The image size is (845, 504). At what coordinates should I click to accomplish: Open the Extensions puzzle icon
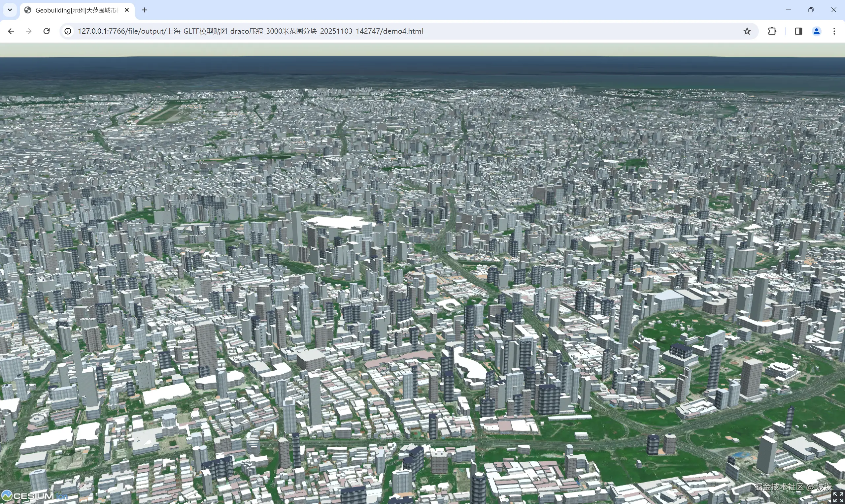click(x=772, y=31)
